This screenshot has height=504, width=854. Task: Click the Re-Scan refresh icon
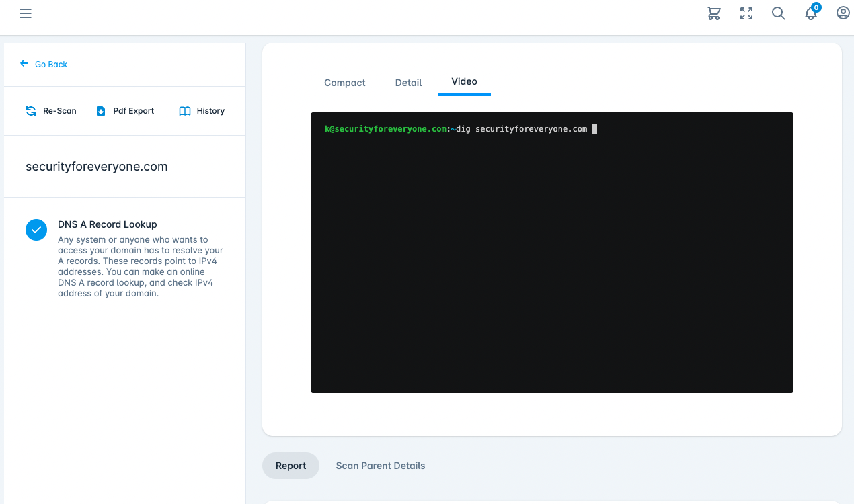[31, 111]
